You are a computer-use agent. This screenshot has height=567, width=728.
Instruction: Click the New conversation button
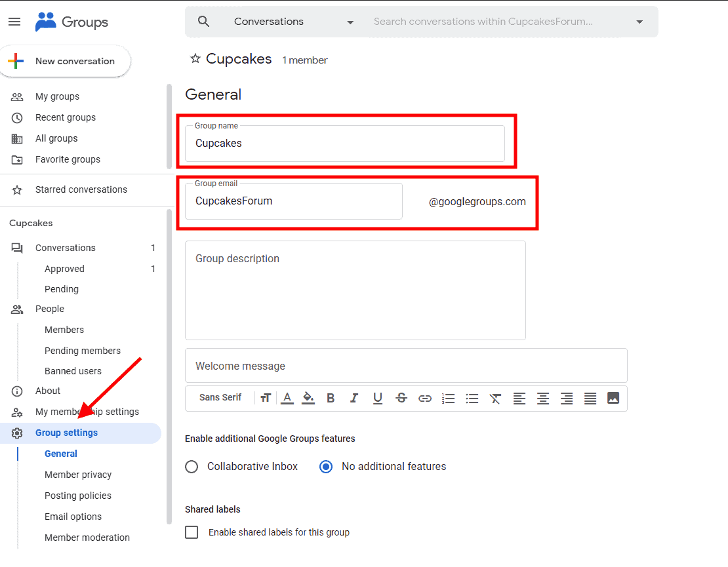click(x=66, y=61)
